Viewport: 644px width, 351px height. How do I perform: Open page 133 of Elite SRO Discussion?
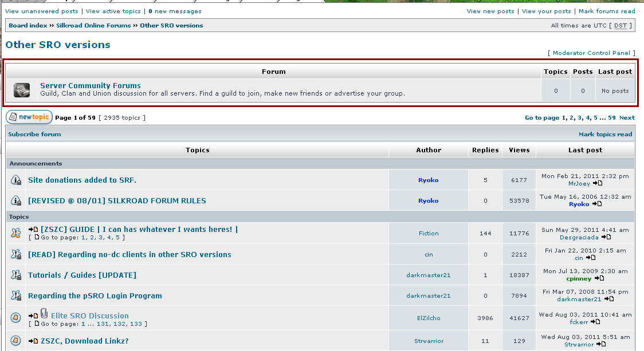tap(136, 324)
